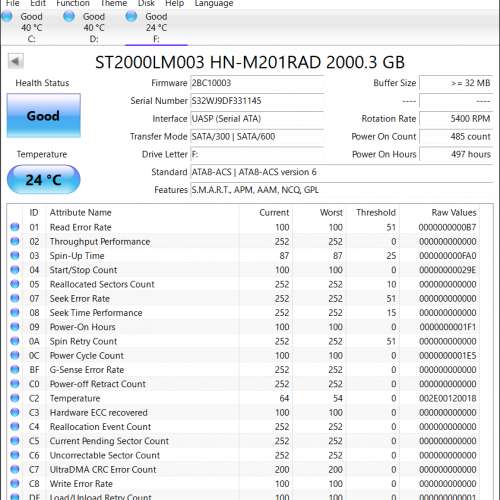Screen dimensions: 500x500
Task: Click raw value 0000000001F1
Action: [x=448, y=327]
